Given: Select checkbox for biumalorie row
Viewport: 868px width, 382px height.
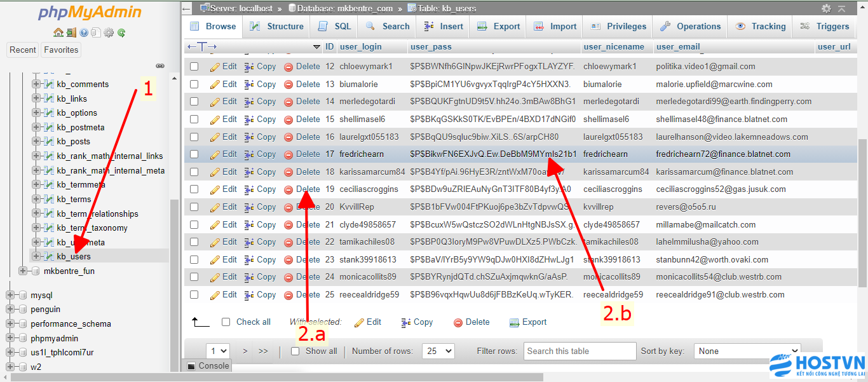Looking at the screenshot, I should (194, 85).
